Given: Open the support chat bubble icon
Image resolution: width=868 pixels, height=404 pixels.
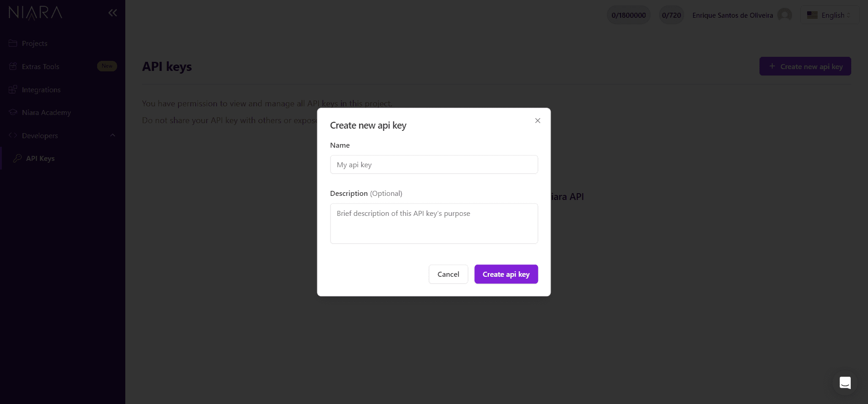Looking at the screenshot, I should (845, 382).
